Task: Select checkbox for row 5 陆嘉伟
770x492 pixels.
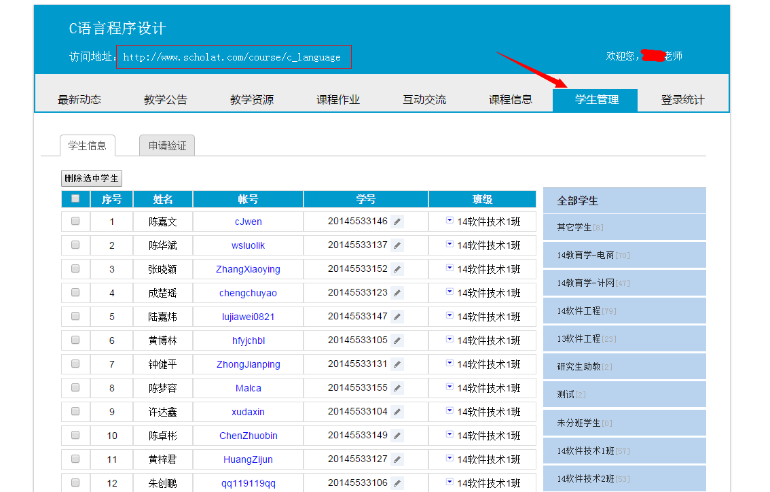Action: pos(75,317)
